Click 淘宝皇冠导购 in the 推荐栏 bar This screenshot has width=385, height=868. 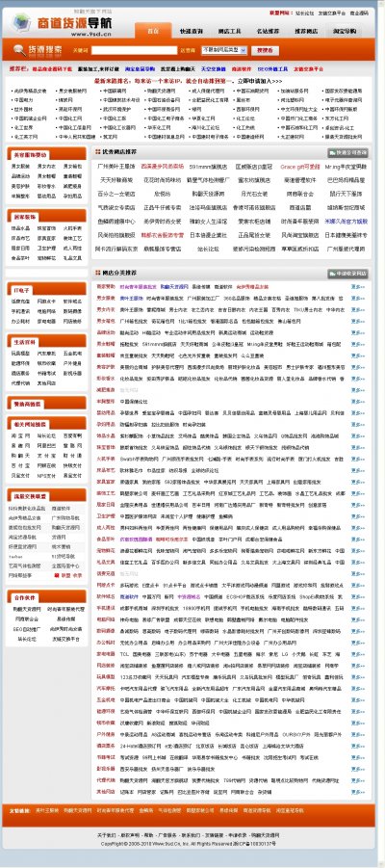(x=140, y=69)
